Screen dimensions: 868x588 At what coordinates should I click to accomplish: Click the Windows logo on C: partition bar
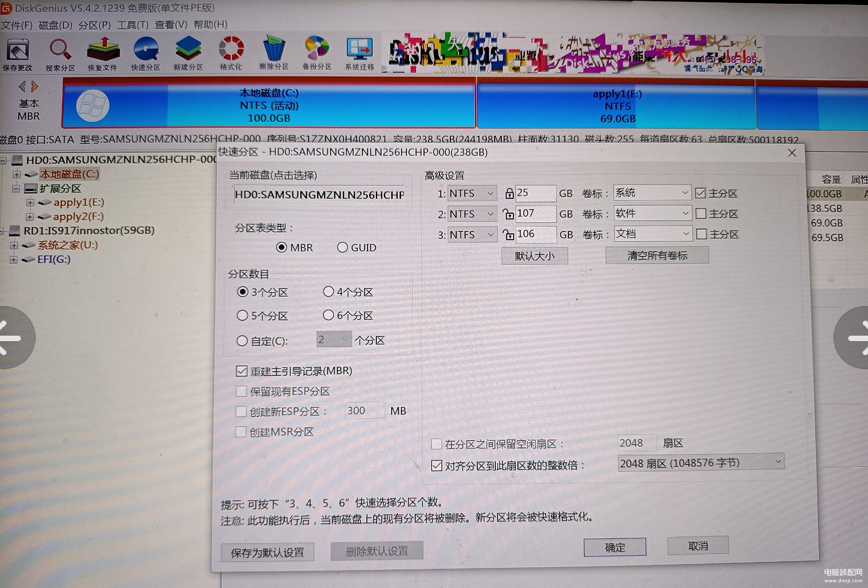pyautogui.click(x=93, y=105)
